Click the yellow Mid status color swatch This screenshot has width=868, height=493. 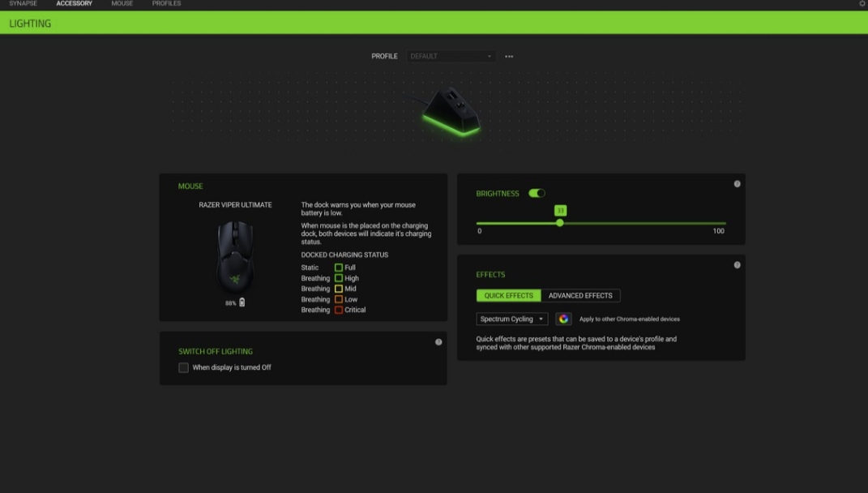pos(338,289)
